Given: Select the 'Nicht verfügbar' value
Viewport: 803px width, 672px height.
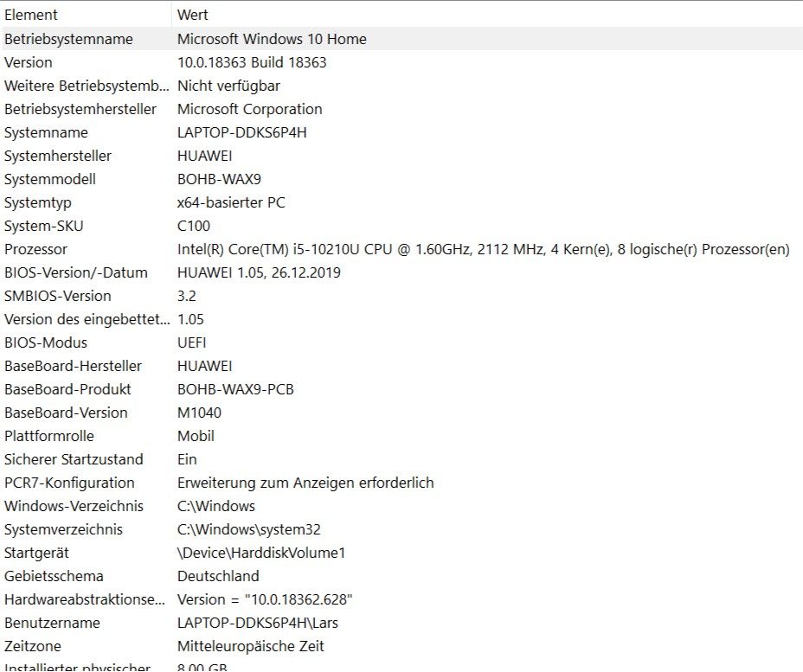Looking at the screenshot, I should (x=228, y=86).
